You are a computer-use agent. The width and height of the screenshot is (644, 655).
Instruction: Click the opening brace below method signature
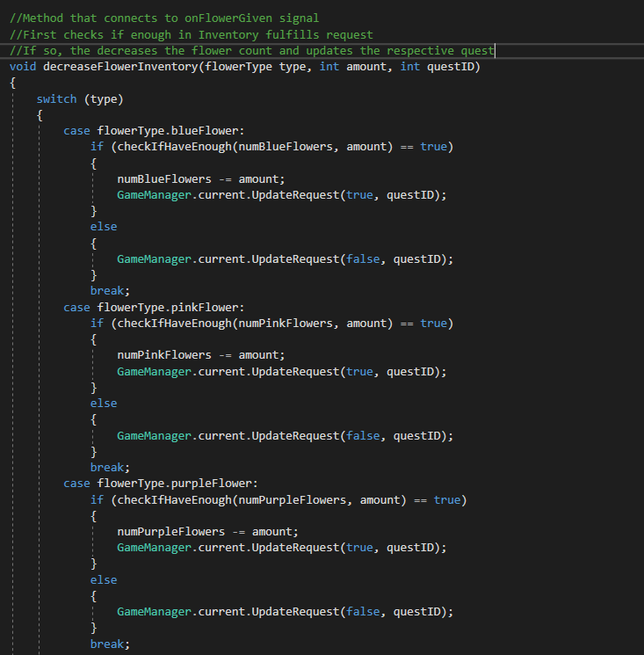point(12,83)
